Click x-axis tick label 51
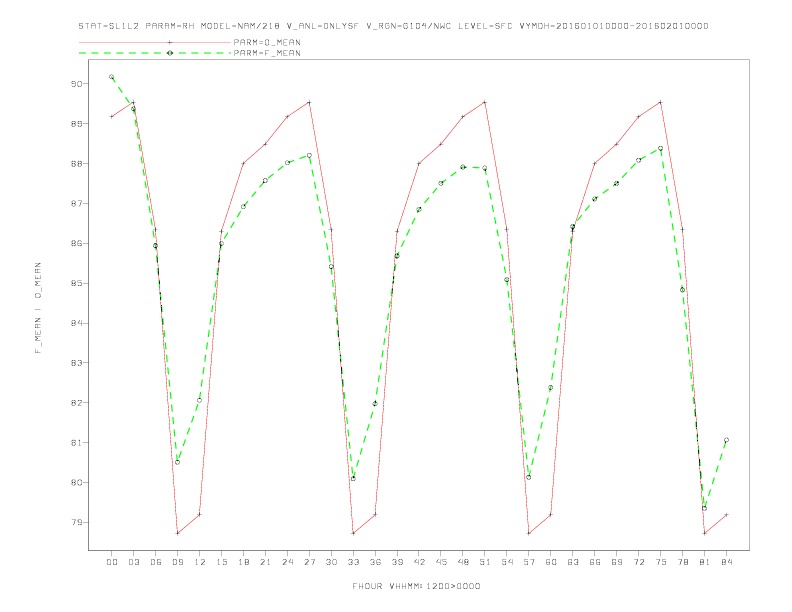 [485, 562]
